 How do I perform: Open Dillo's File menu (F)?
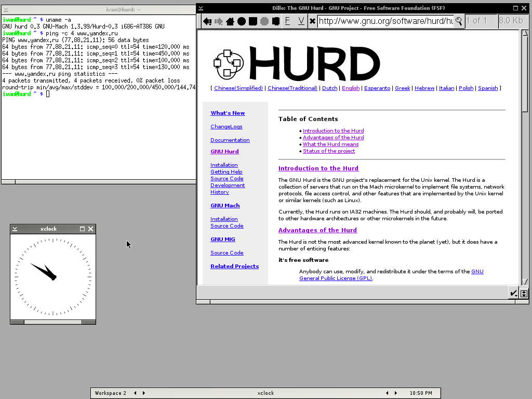287,21
